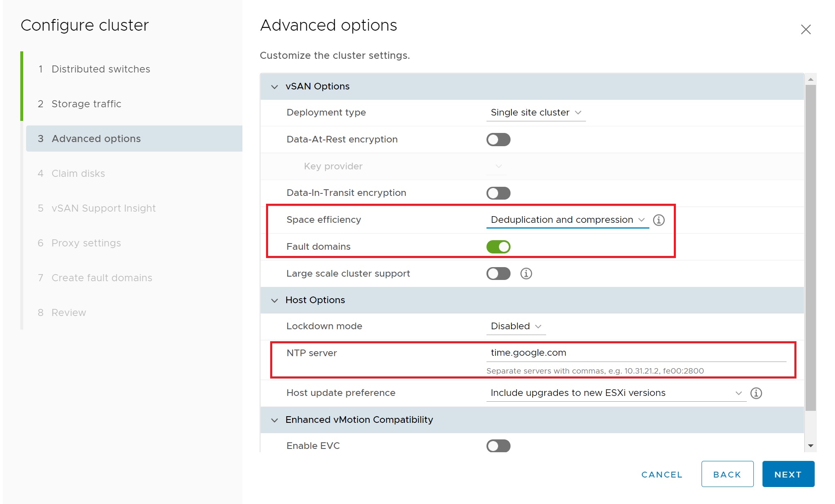The width and height of the screenshot is (835, 504).
Task: Disable the Fault domains toggle
Action: (498, 247)
